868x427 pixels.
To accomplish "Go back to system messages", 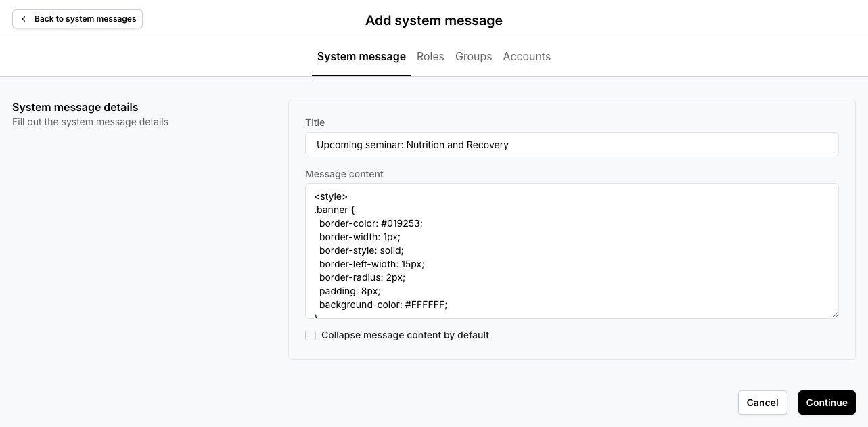I will [x=77, y=19].
